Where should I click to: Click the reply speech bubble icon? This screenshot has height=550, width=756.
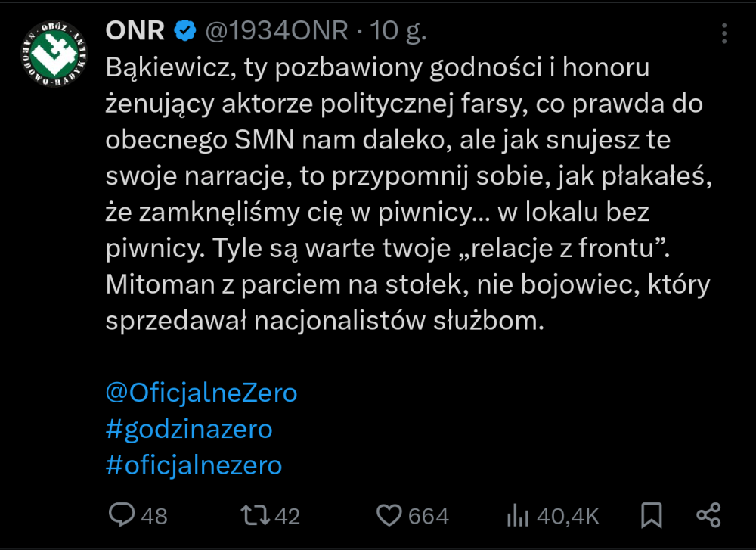point(123,515)
